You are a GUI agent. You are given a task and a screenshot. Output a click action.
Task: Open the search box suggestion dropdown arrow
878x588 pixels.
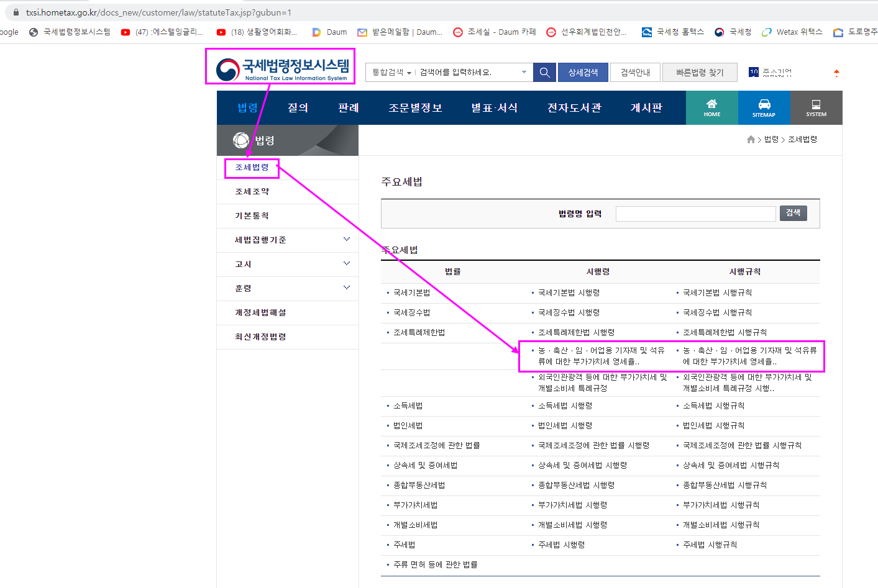pyautogui.click(x=524, y=73)
